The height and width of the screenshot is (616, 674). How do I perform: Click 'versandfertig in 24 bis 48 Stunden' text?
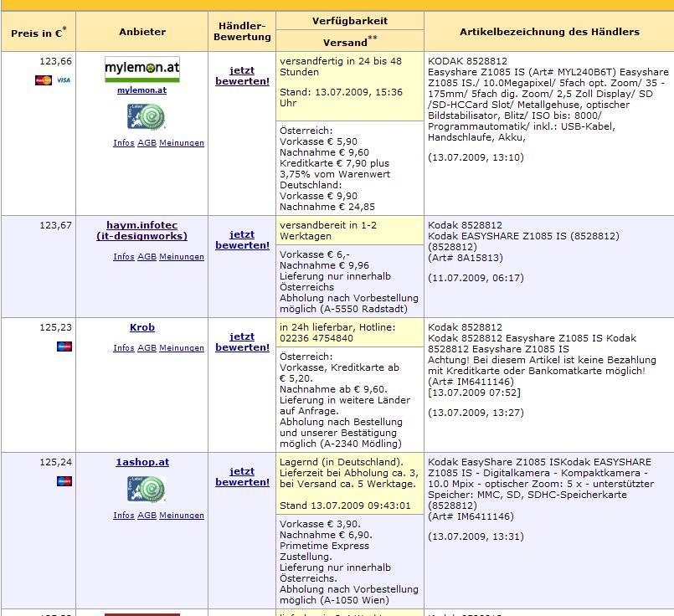tap(341, 67)
